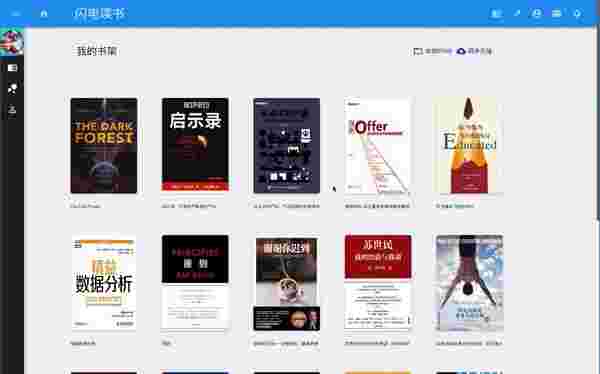Open the hamburger menu in the top-left corner
Image resolution: width=600 pixels, height=374 pixels.
pos(16,14)
